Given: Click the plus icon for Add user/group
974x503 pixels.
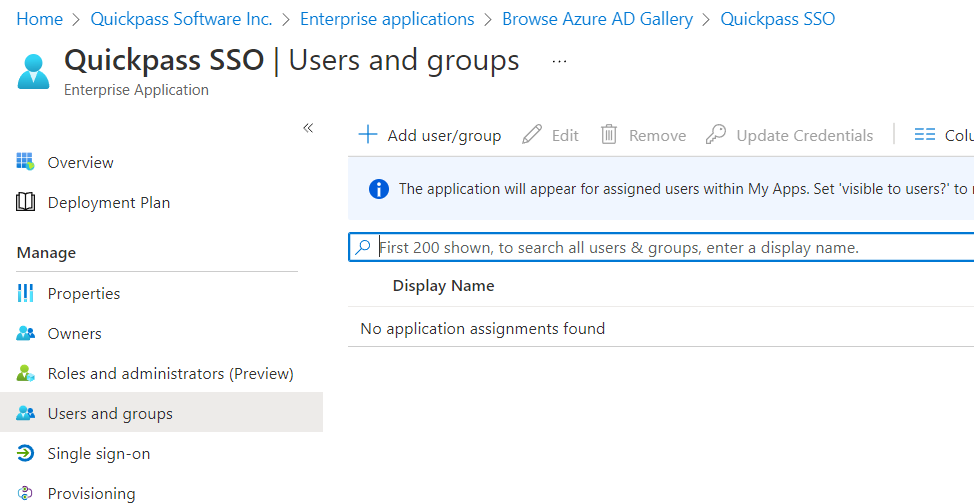Looking at the screenshot, I should pos(368,134).
